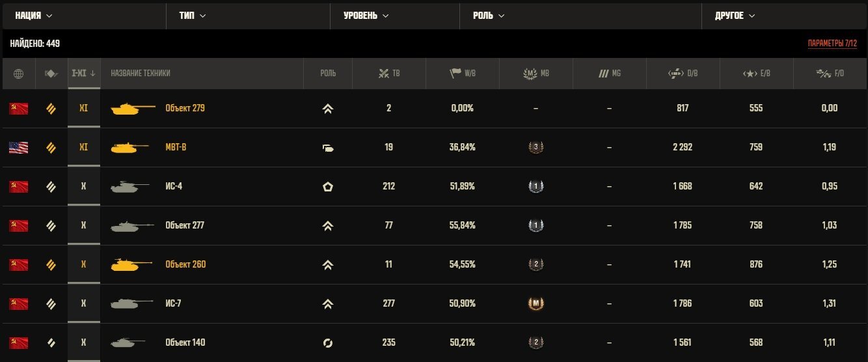Sort by marks on gun MG column
868x362 pixels.
[610, 74]
